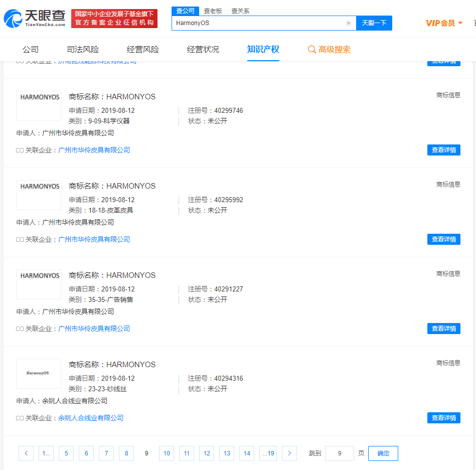476x470 pixels.
Task: Jump to last page ...19
Action: pos(268,453)
